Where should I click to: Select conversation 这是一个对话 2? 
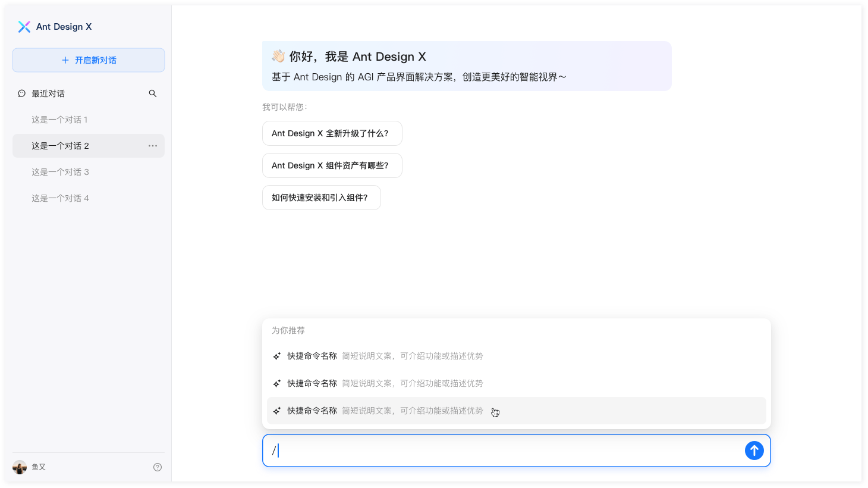(x=89, y=146)
